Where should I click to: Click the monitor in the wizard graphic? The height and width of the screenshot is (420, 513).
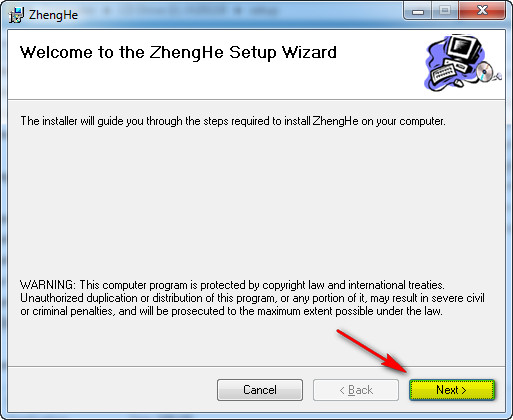pos(464,49)
